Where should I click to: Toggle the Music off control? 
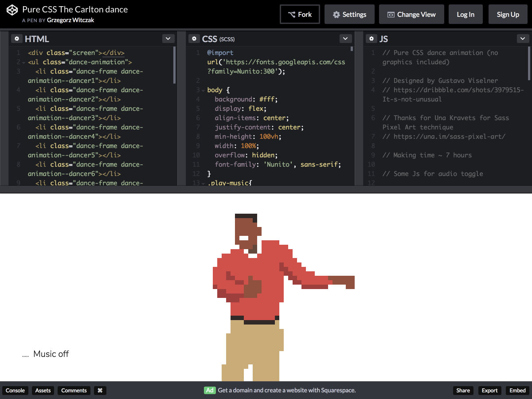pyautogui.click(x=46, y=354)
